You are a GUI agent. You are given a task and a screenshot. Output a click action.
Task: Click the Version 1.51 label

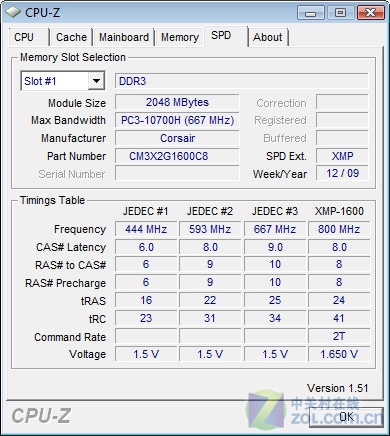click(x=337, y=388)
